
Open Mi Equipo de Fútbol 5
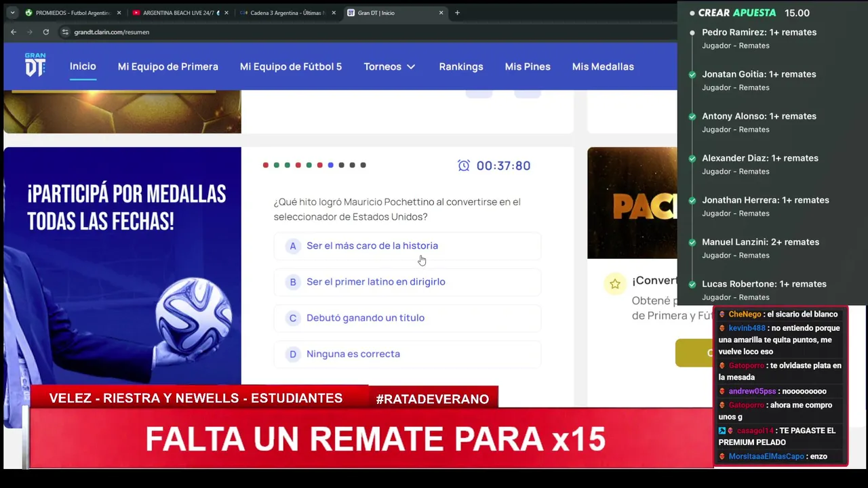tap(291, 66)
